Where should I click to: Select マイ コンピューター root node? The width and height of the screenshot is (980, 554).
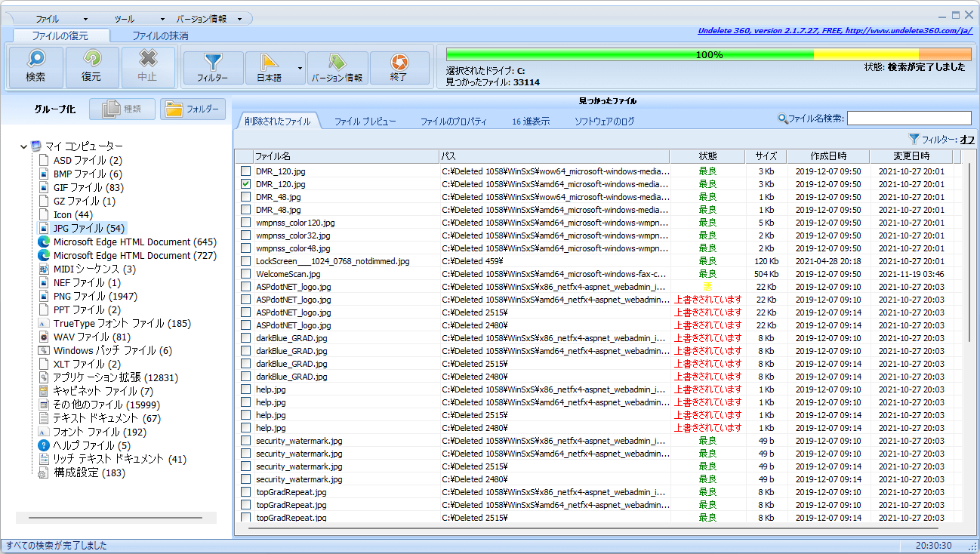click(x=83, y=146)
